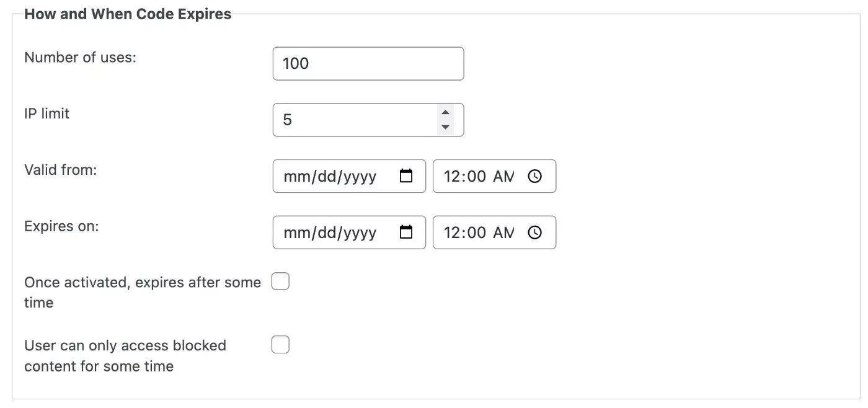Click the IP limit label
868x408 pixels.
point(47,113)
